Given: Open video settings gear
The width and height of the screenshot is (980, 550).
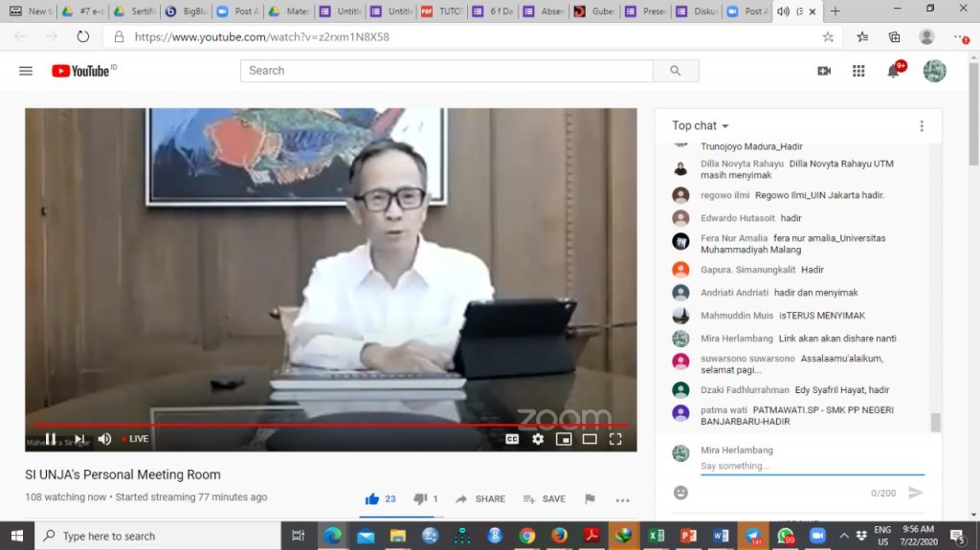Looking at the screenshot, I should (538, 439).
